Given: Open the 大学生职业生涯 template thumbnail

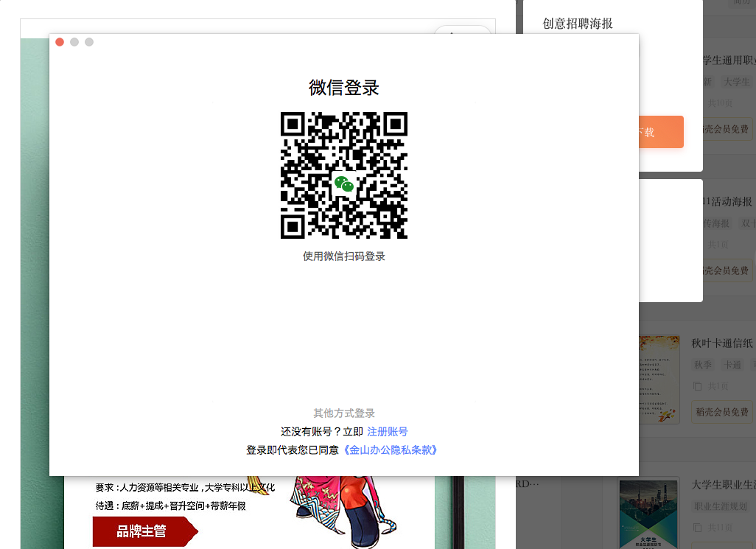Looking at the screenshot, I should tap(648, 514).
